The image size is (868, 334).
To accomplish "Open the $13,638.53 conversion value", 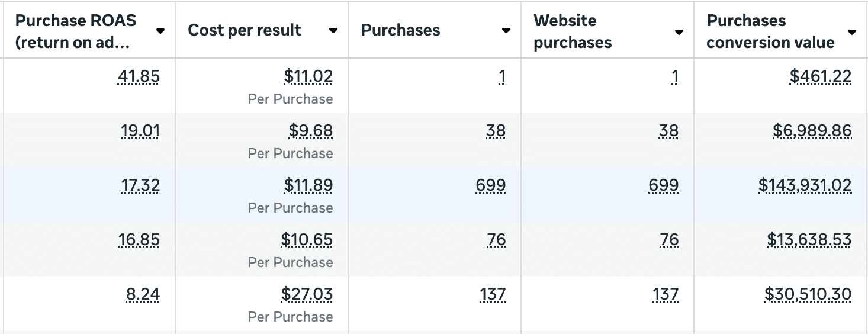I will [809, 240].
